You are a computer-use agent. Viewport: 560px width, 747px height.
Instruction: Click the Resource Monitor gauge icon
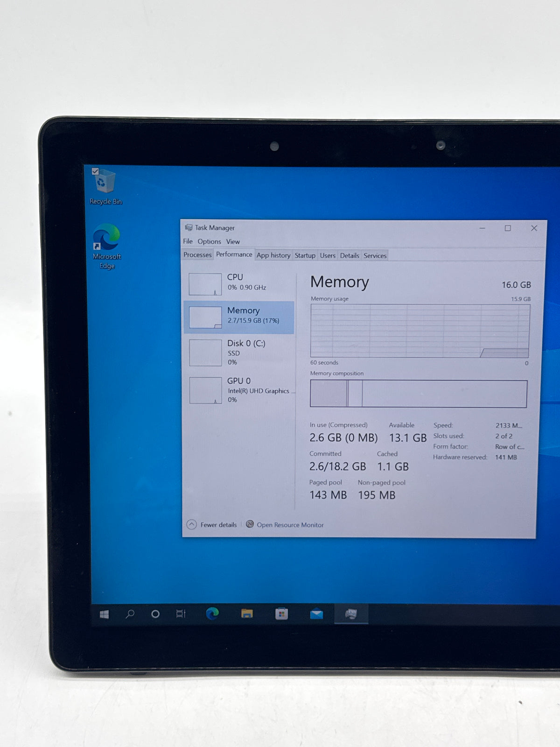pos(250,524)
